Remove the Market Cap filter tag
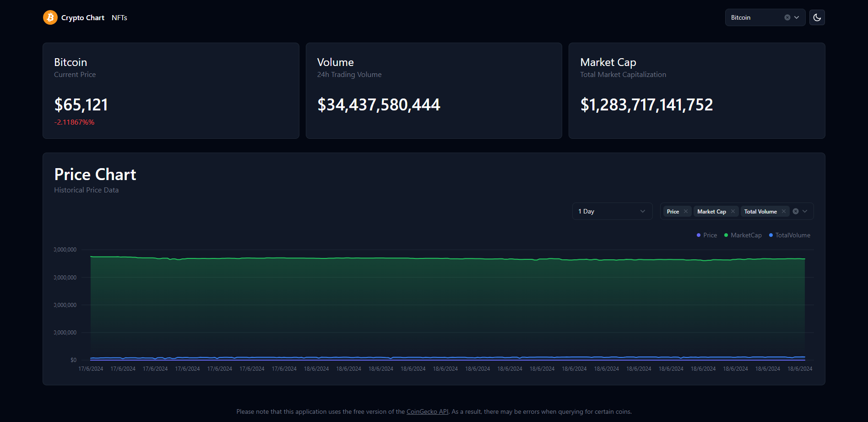 (x=733, y=211)
